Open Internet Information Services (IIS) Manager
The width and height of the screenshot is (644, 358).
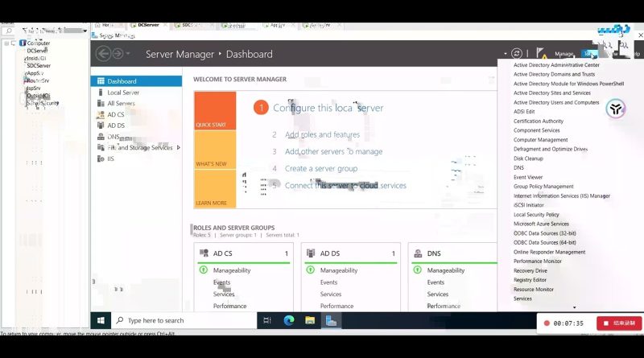coord(561,195)
